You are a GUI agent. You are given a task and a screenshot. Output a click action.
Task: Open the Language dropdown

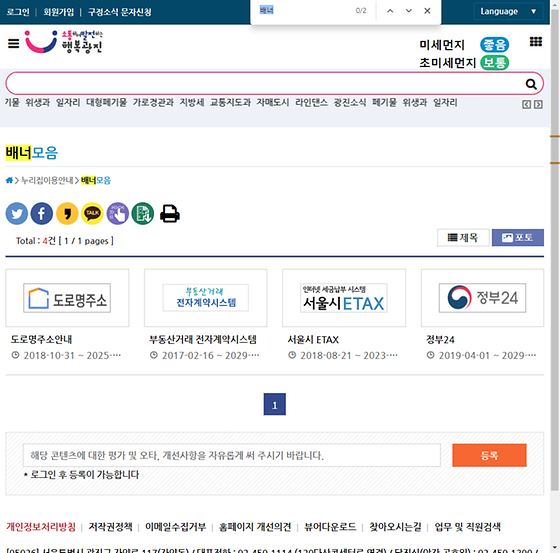pos(508,11)
